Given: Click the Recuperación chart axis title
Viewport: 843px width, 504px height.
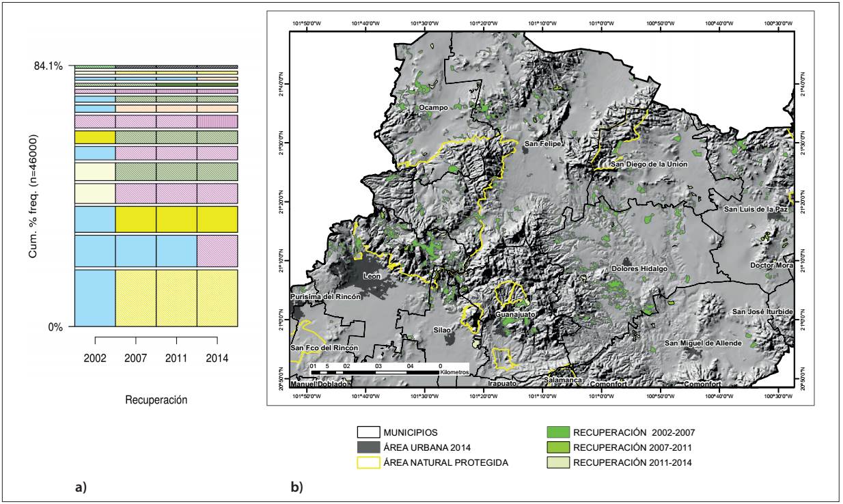Looking at the screenshot, I should tap(156, 400).
